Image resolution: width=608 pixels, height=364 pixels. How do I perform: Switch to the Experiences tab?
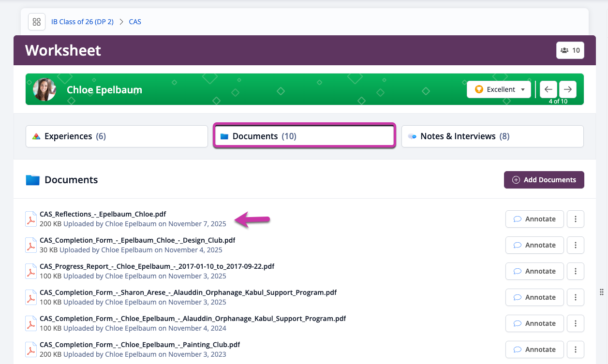coord(117,136)
